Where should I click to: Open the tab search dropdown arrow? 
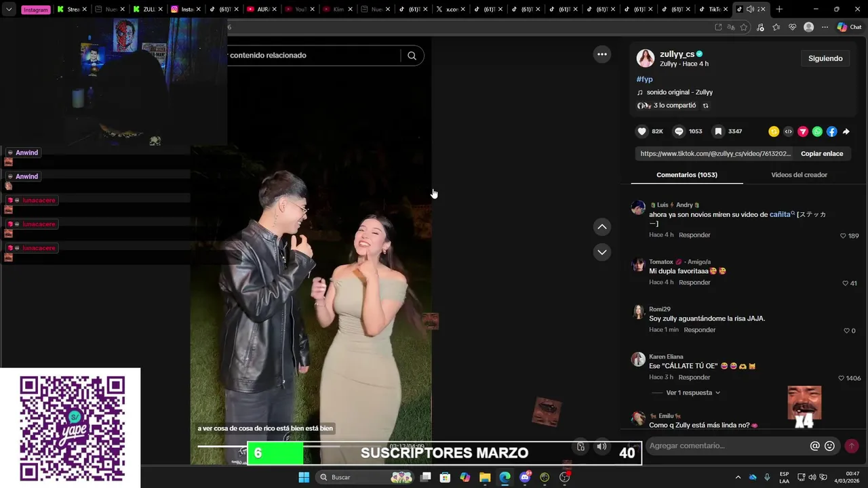pyautogui.click(x=9, y=9)
